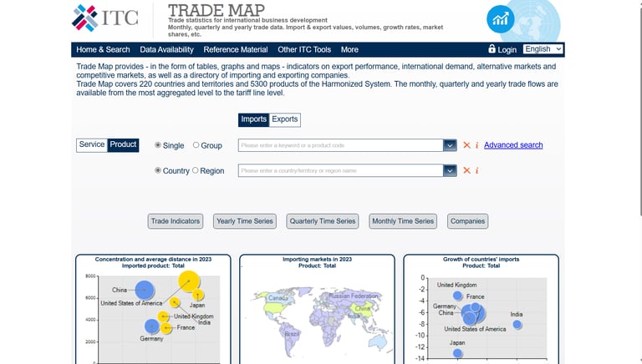Open the Advanced search link
The image size is (642, 364).
point(513,145)
